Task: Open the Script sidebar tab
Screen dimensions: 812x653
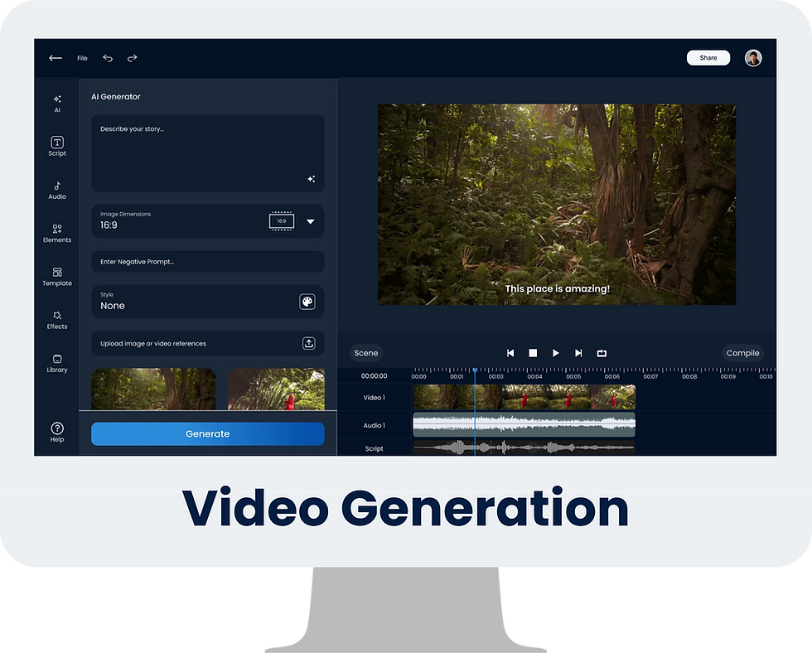Action: [57, 147]
